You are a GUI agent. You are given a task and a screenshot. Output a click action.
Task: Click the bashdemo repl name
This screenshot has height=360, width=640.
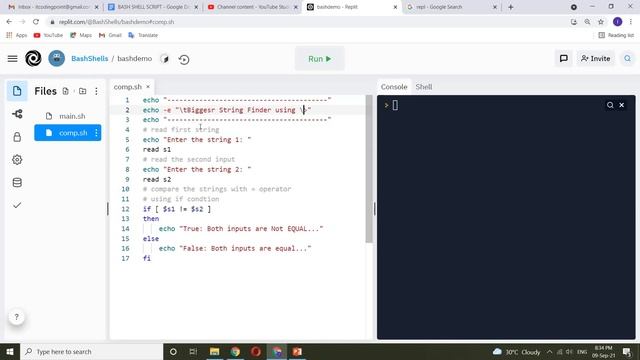pyautogui.click(x=135, y=58)
